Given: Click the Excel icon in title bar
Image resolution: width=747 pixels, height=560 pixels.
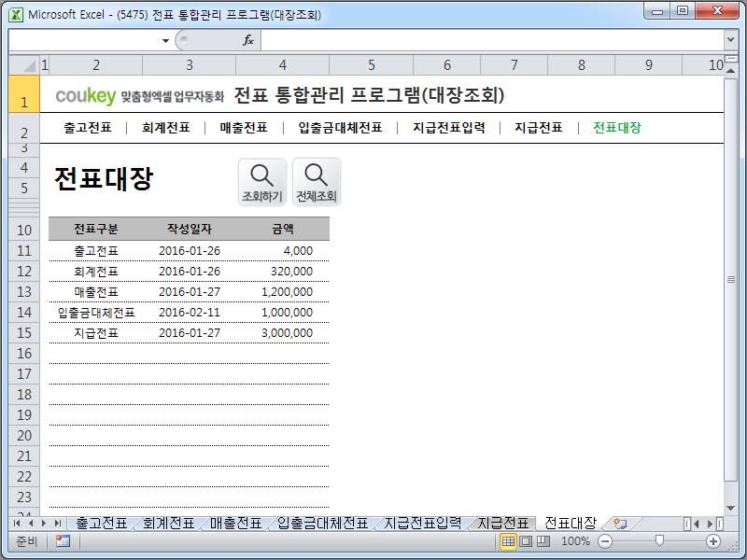Looking at the screenshot, I should tap(16, 15).
